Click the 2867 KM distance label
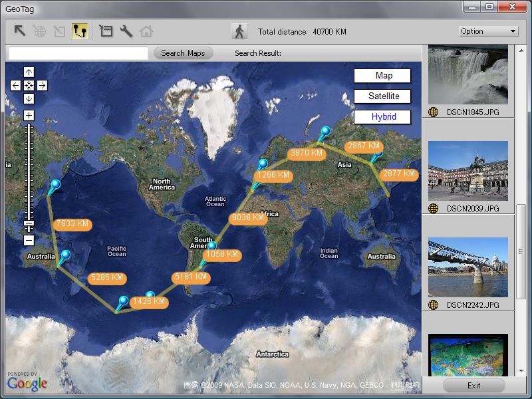The image size is (532, 399). pyautogui.click(x=364, y=146)
